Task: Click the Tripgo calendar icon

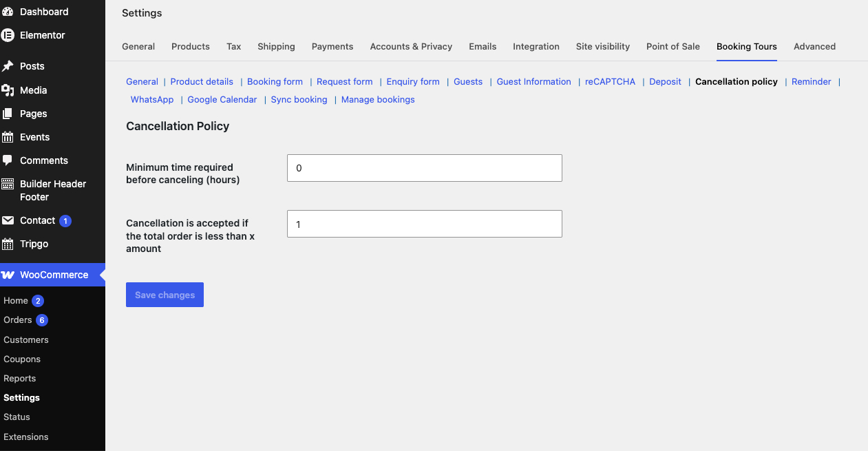Action: [x=8, y=244]
